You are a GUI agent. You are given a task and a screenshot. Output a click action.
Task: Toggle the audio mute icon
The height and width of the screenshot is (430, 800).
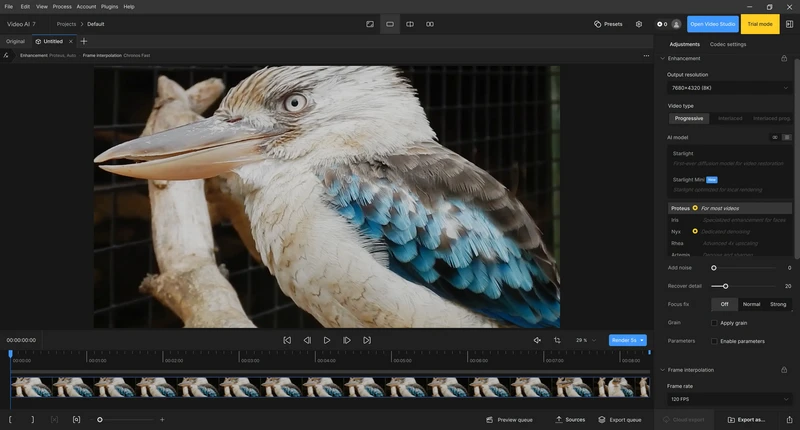tap(537, 340)
